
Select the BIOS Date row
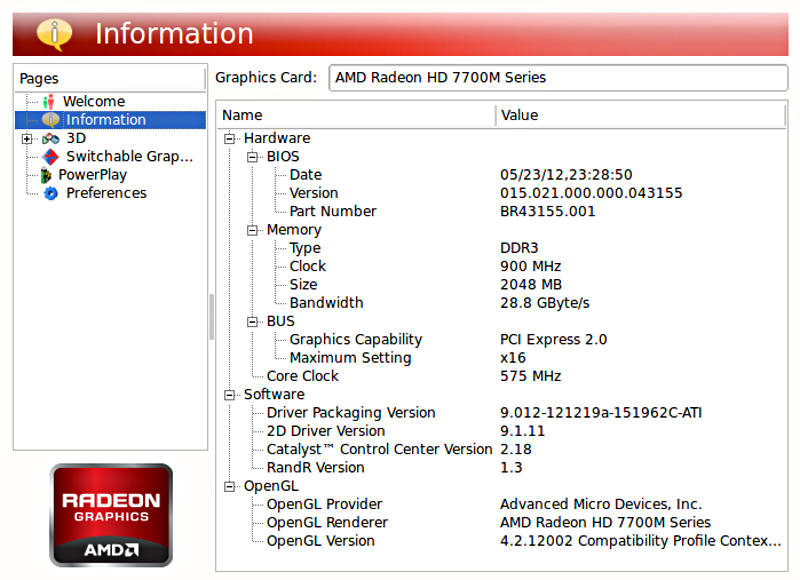point(504,175)
